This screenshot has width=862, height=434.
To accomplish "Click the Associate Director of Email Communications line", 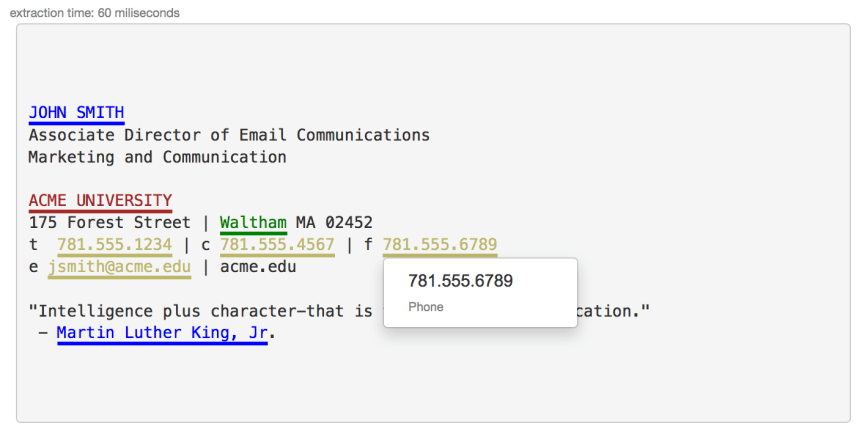I will click(x=229, y=135).
